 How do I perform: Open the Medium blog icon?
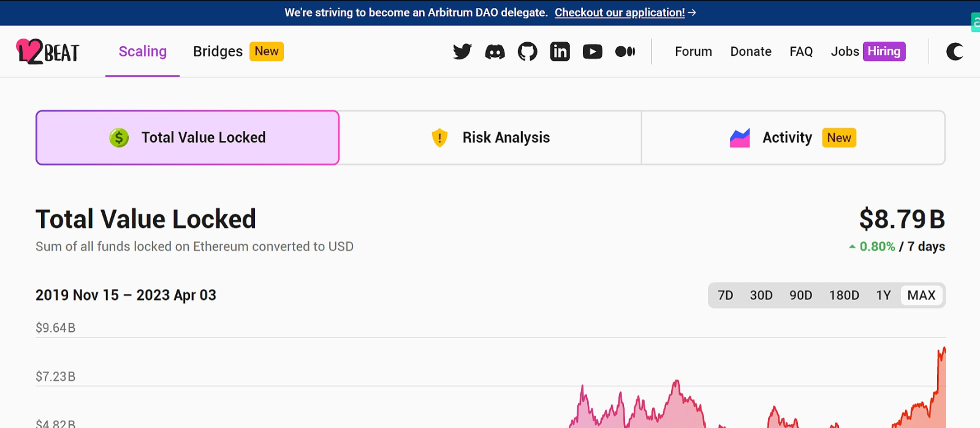coord(625,51)
